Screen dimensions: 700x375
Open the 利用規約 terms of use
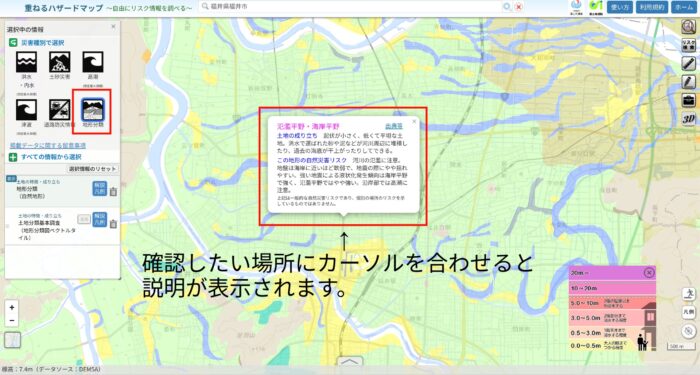coord(652,7)
